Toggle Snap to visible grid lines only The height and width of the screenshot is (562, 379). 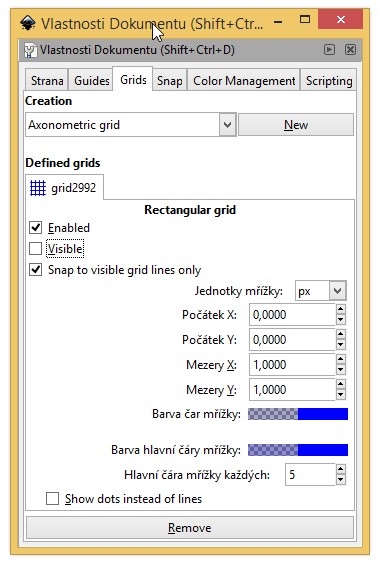point(35,270)
